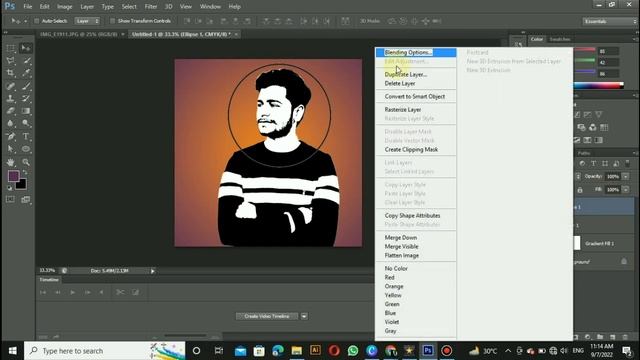Open the Auto-Select Layer dropdown

click(x=87, y=21)
